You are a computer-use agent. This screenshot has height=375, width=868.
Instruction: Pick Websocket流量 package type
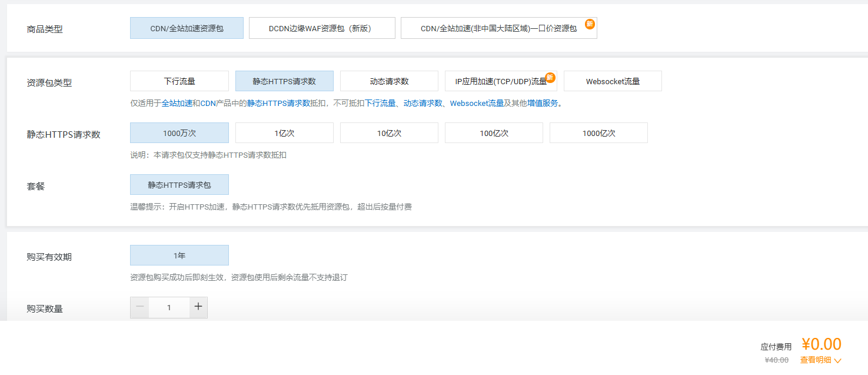click(613, 81)
